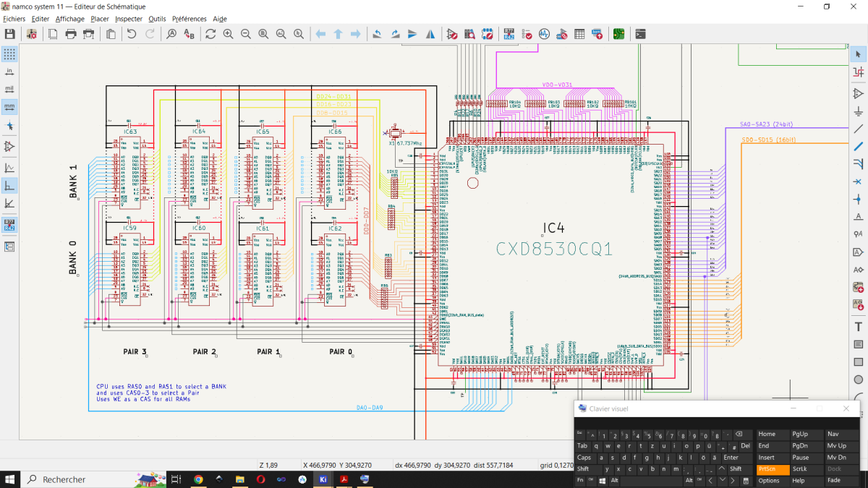Open the Affichage menu
The image size is (868, 488).
(70, 19)
